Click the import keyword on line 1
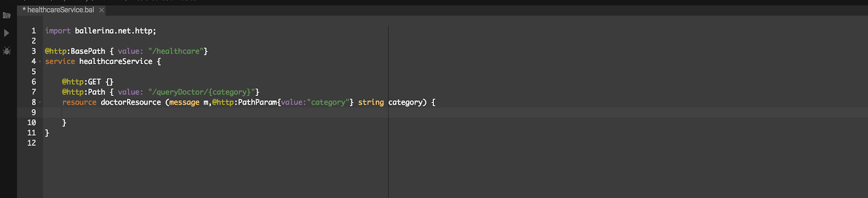The width and height of the screenshot is (868, 198). (58, 31)
